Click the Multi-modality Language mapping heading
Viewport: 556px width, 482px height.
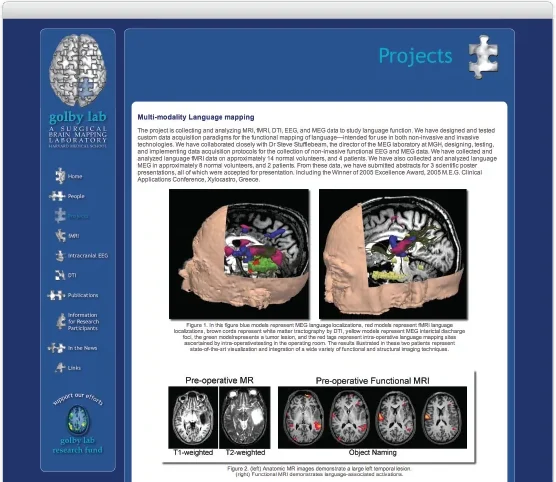[196, 117]
